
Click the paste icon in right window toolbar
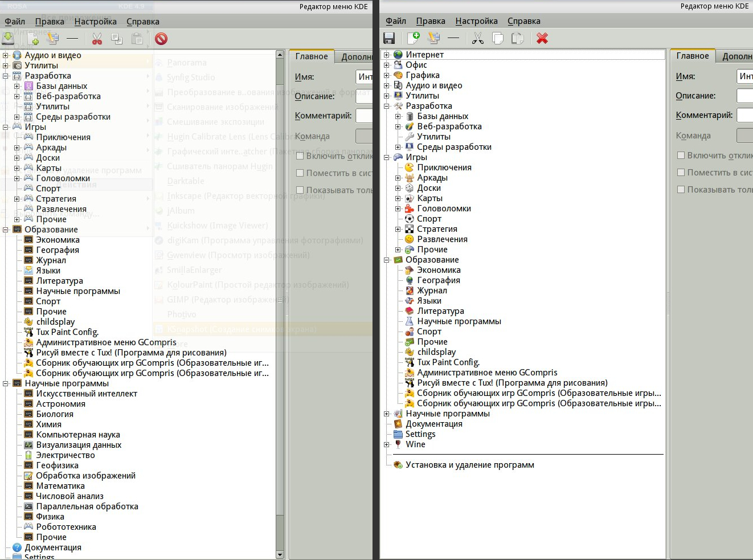pyautogui.click(x=518, y=38)
